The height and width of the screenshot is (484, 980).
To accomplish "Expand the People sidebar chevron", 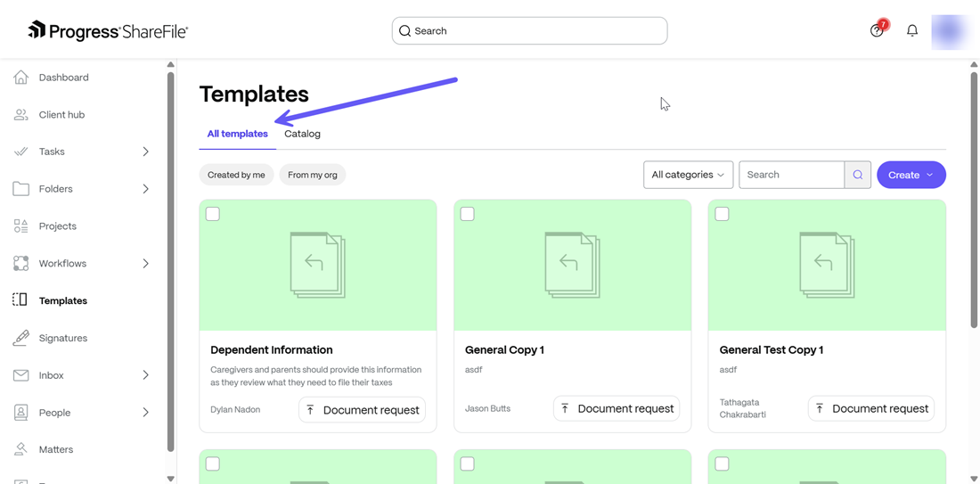I will 145,412.
